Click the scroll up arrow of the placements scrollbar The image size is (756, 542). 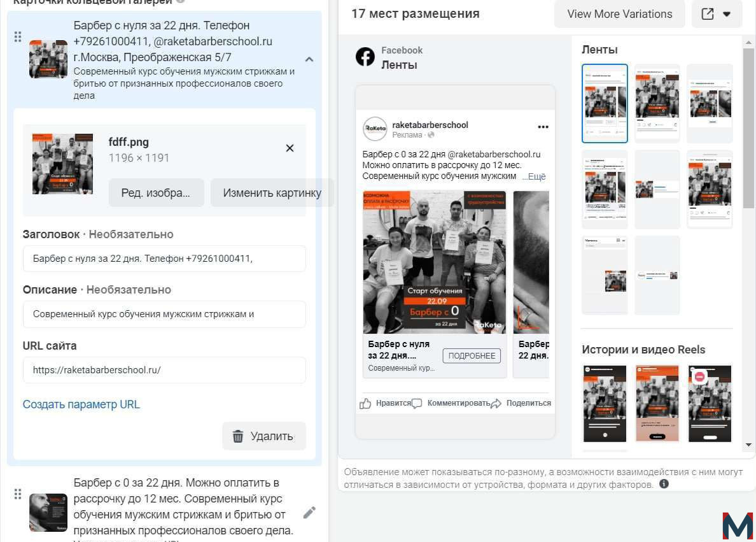pyautogui.click(x=748, y=43)
